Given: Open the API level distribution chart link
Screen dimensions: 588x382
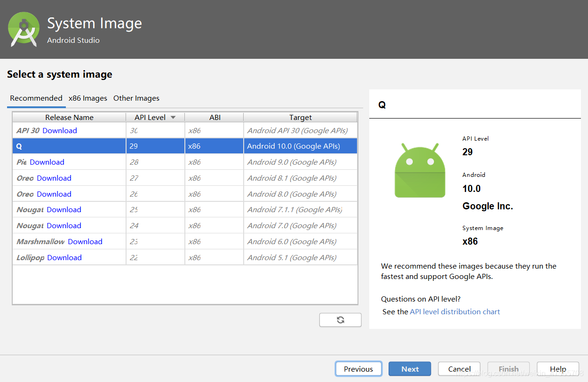Looking at the screenshot, I should (x=455, y=311).
